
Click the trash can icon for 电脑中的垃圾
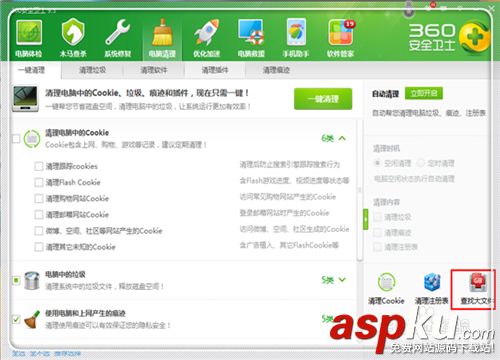(x=32, y=281)
